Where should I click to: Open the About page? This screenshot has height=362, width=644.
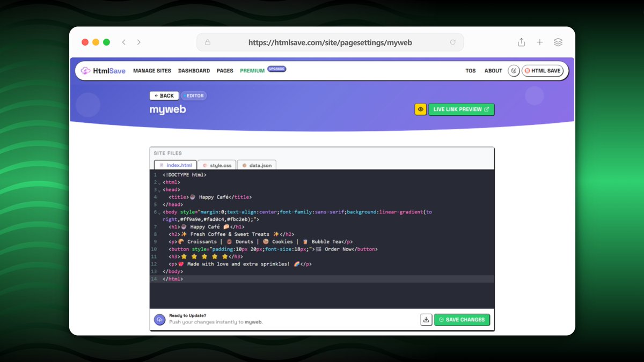493,71
